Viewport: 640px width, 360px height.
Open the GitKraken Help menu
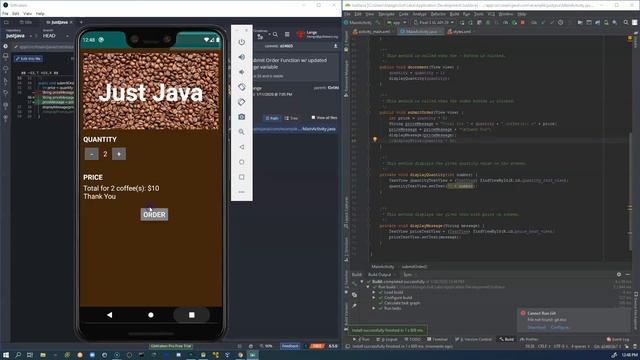tap(40, 13)
